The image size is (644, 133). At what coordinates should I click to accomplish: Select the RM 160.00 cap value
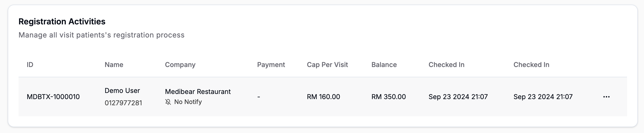tap(323, 97)
